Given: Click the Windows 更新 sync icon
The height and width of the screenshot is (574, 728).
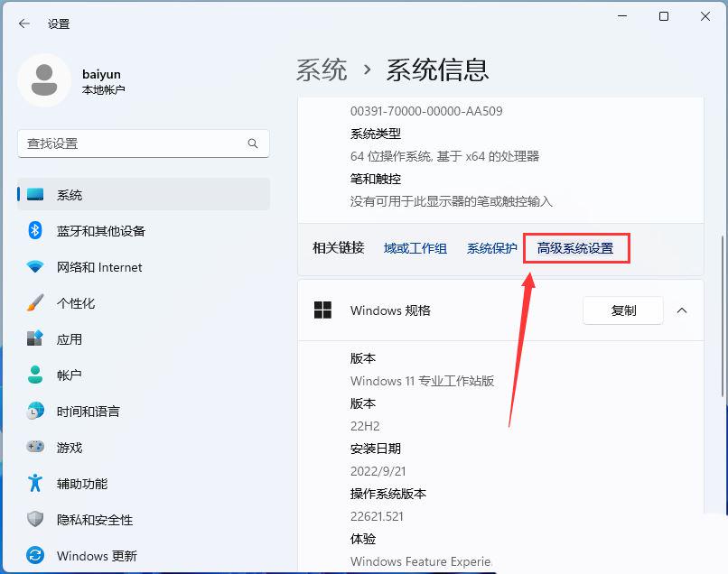Looking at the screenshot, I should point(35,555).
